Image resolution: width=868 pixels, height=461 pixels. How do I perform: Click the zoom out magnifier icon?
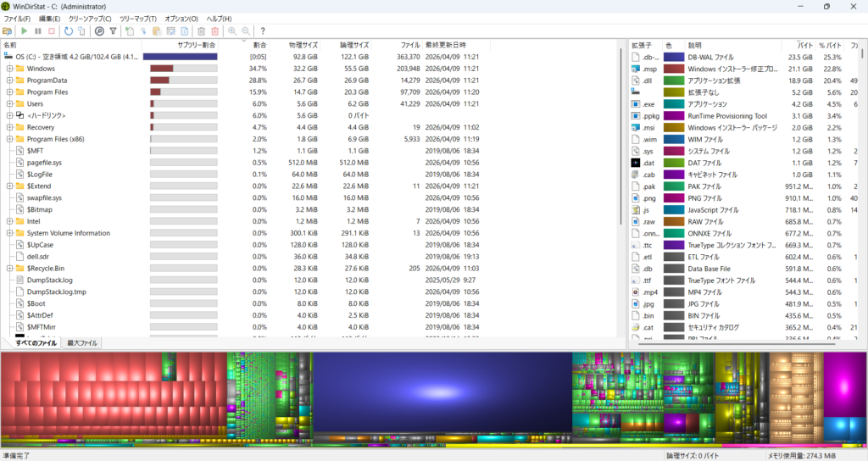click(x=246, y=31)
